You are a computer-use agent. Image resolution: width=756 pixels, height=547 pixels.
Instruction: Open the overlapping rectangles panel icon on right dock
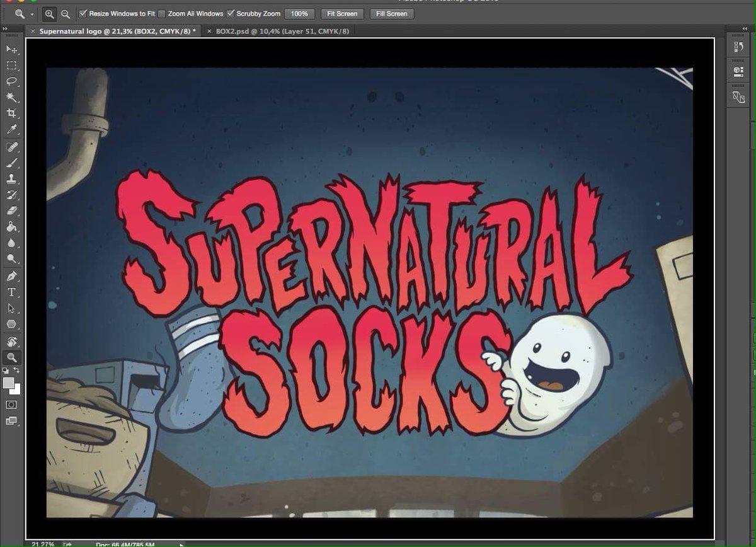[x=739, y=96]
